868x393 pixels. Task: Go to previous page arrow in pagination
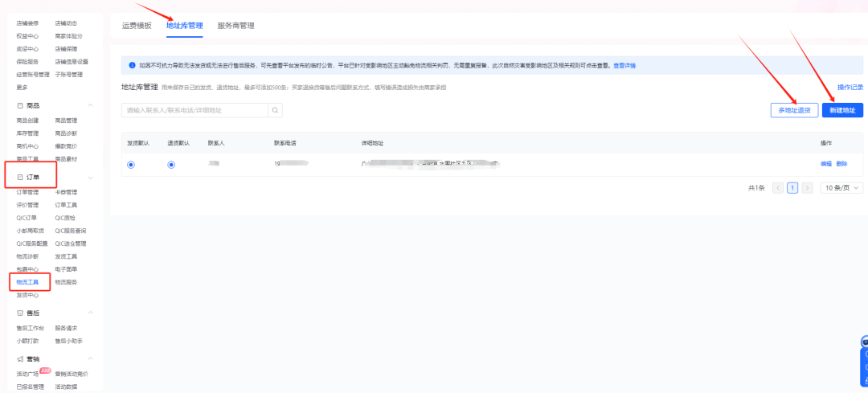[x=777, y=188]
